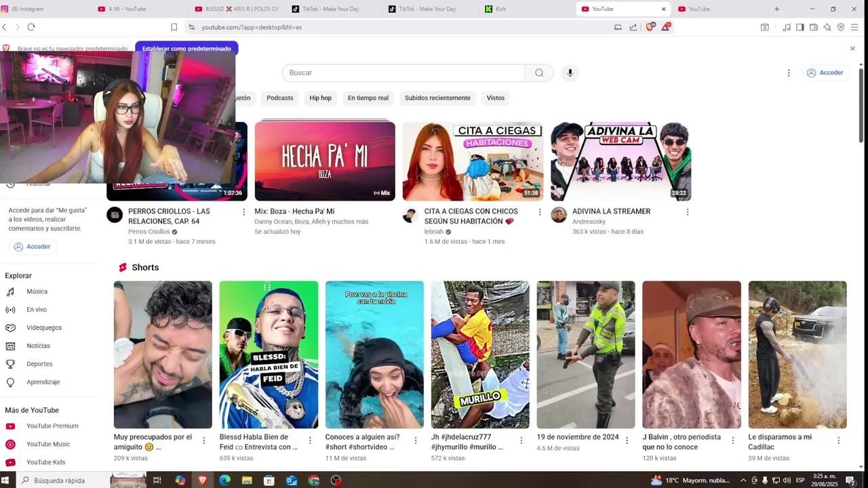Open YouTube settings three-dot menu beside Acceder
The width and height of the screenshot is (868, 488).
pyautogui.click(x=789, y=73)
